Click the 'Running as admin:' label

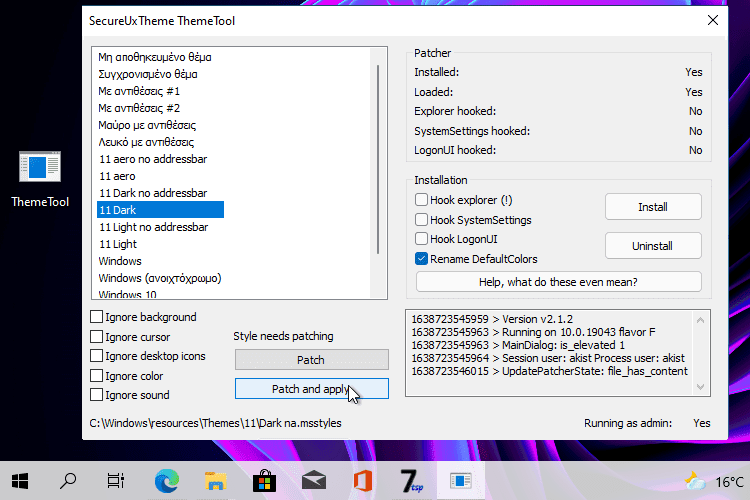628,423
